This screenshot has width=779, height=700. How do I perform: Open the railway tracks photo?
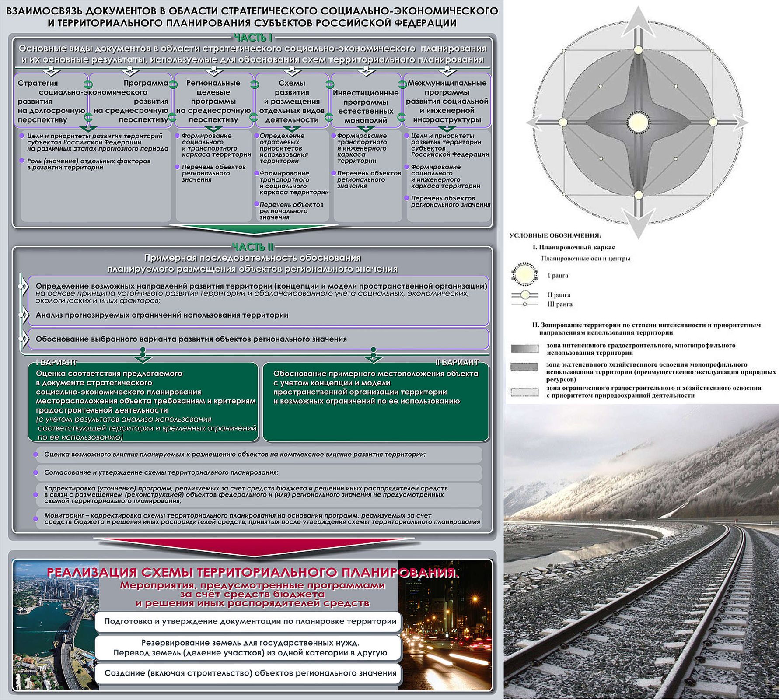click(641, 551)
